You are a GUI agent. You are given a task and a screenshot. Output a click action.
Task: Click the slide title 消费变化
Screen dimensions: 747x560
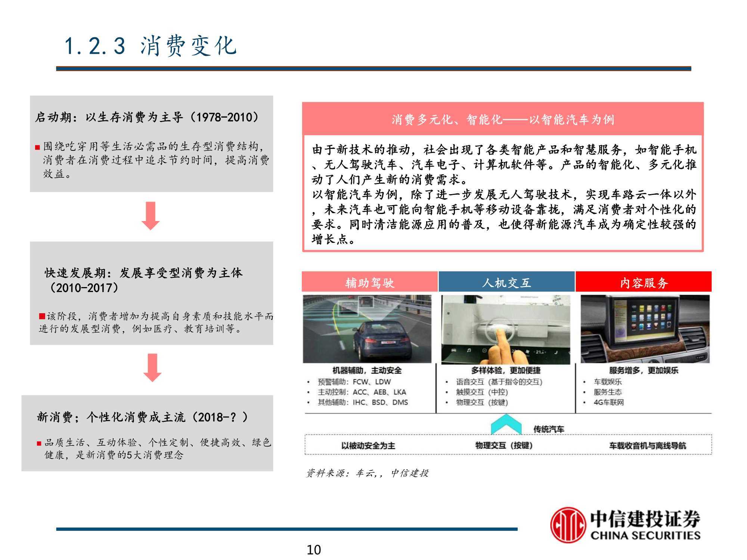(x=151, y=46)
